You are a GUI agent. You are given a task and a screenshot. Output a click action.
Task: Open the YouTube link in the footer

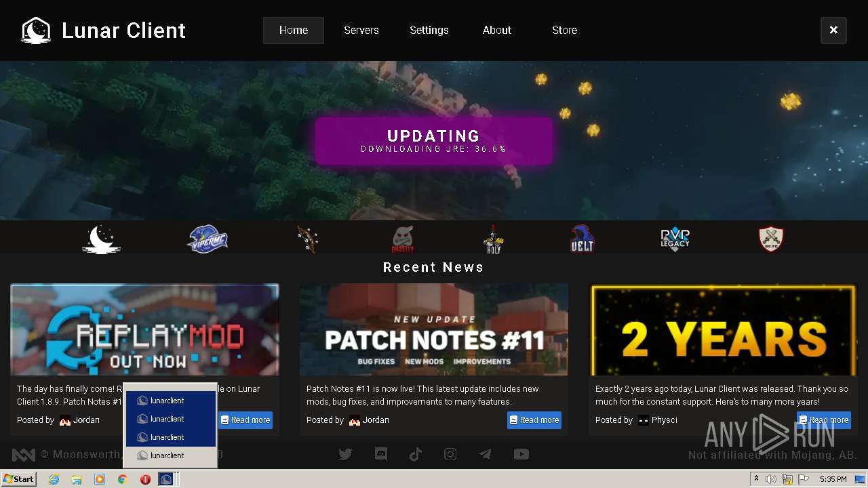(521, 455)
